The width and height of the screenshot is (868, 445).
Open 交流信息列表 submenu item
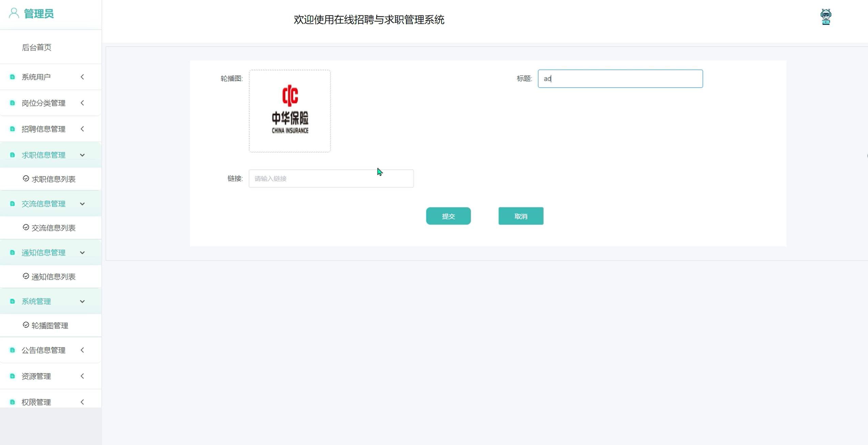pos(53,228)
